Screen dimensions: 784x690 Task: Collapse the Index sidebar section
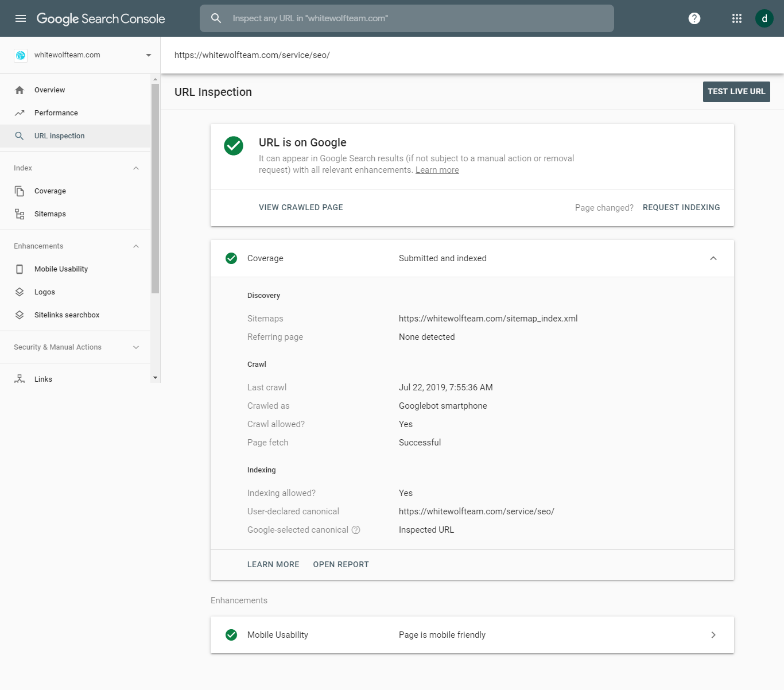click(x=136, y=168)
